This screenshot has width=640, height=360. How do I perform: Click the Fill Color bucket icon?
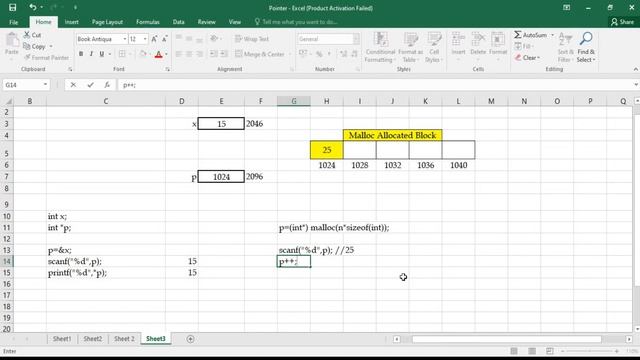click(x=143, y=54)
